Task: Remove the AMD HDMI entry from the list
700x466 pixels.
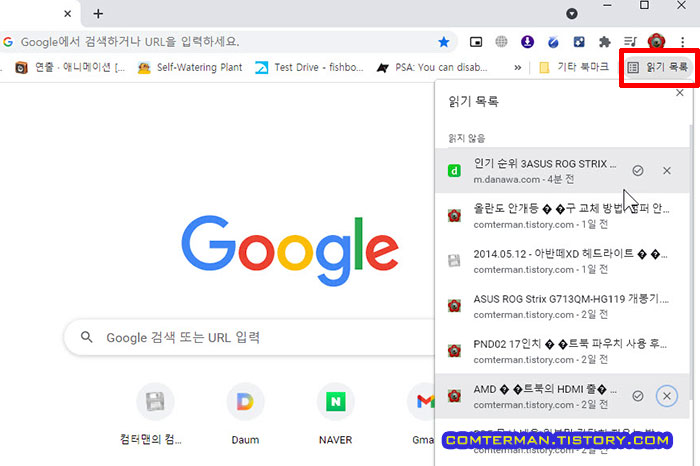Action: [x=667, y=396]
